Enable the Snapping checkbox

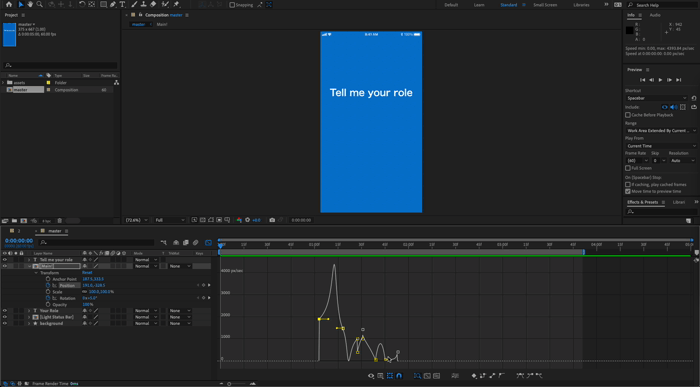(x=232, y=5)
